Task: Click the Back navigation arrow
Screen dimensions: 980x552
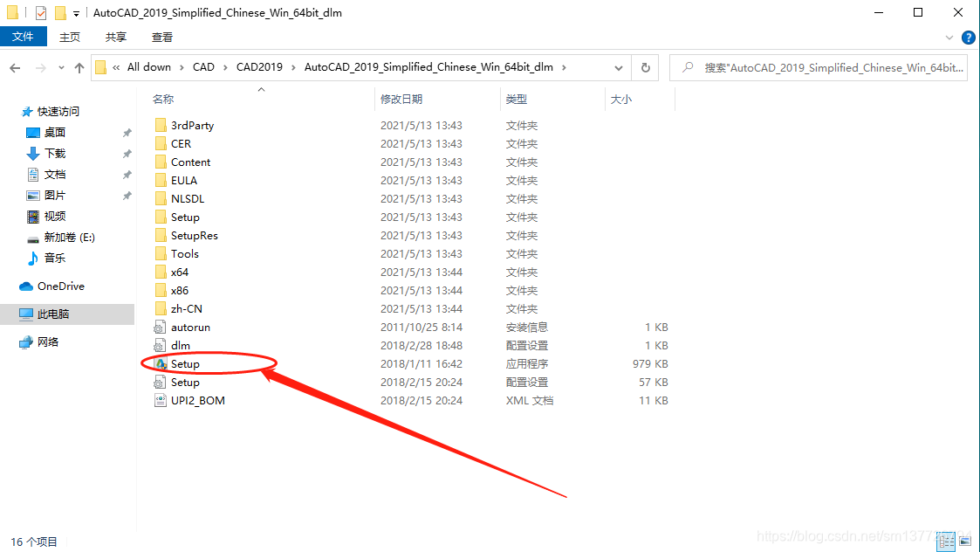Action: (x=15, y=67)
